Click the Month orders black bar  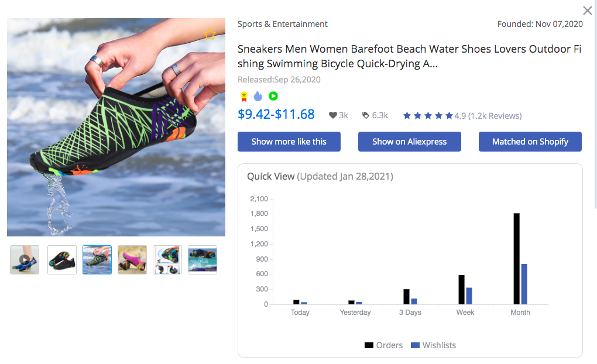pos(516,259)
